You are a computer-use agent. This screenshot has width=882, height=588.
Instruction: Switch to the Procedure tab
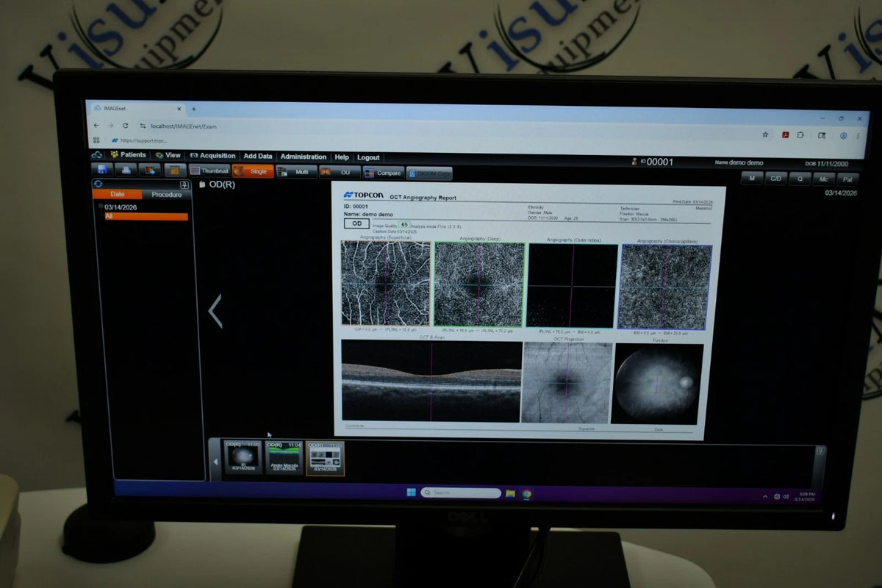(x=167, y=195)
